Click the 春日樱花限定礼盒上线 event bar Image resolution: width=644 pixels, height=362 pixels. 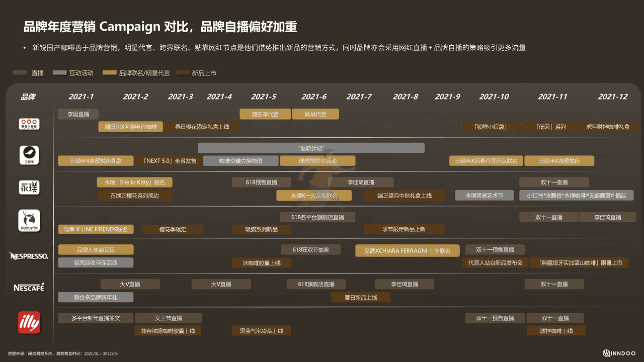tap(202, 127)
